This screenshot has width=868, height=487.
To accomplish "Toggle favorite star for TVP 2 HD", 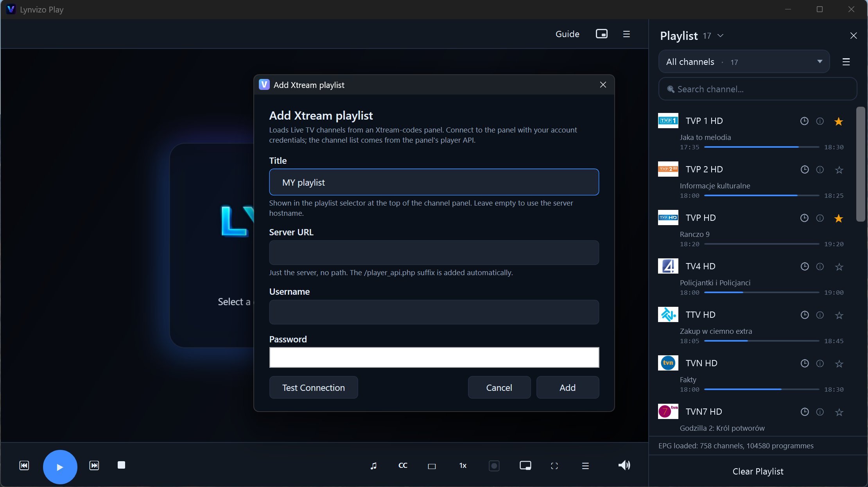I will [x=839, y=170].
